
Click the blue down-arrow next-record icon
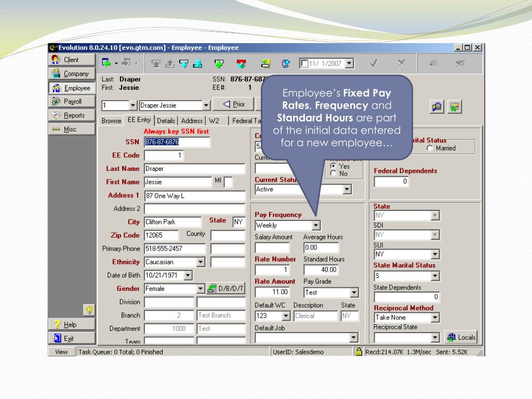tap(183, 63)
